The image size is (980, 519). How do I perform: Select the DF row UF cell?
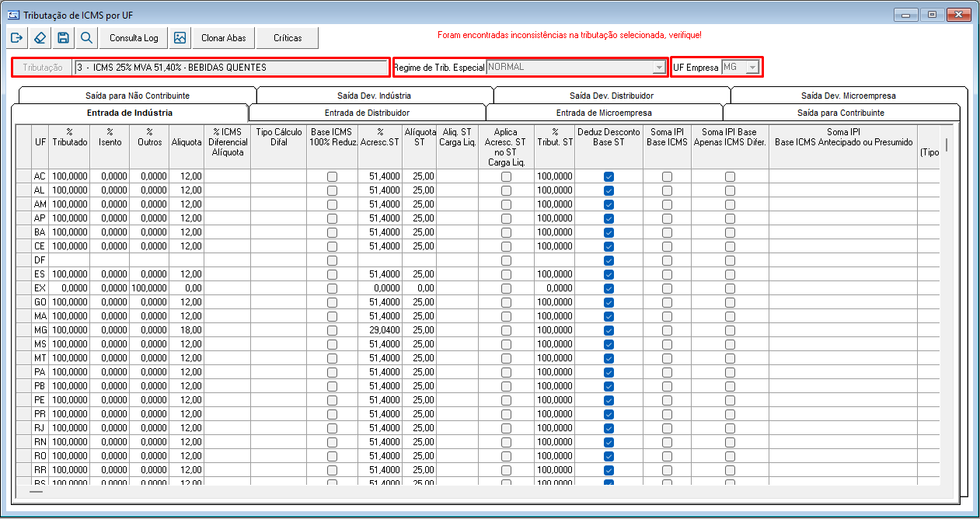[40, 260]
